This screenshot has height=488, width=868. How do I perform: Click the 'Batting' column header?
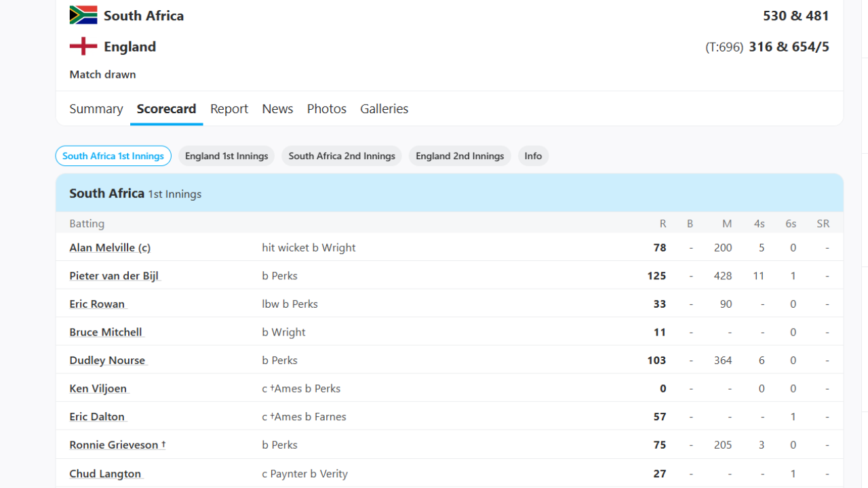pyautogui.click(x=87, y=224)
